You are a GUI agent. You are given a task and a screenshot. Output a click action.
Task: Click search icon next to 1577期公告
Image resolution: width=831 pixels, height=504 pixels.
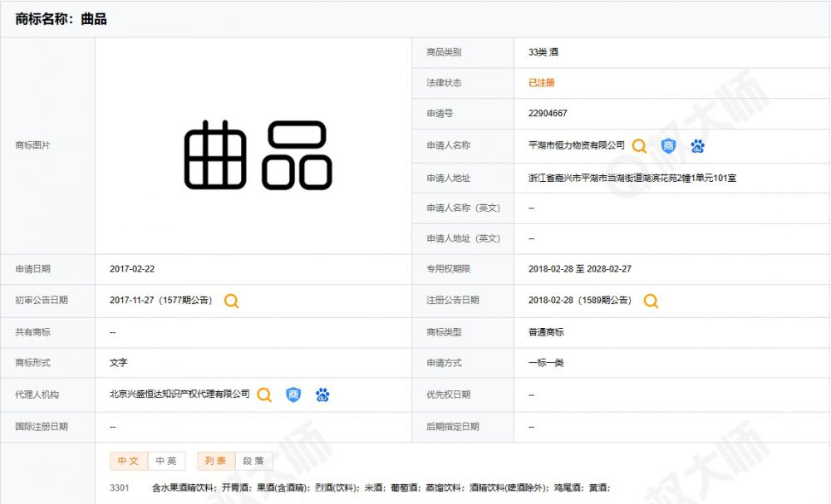pos(231,301)
